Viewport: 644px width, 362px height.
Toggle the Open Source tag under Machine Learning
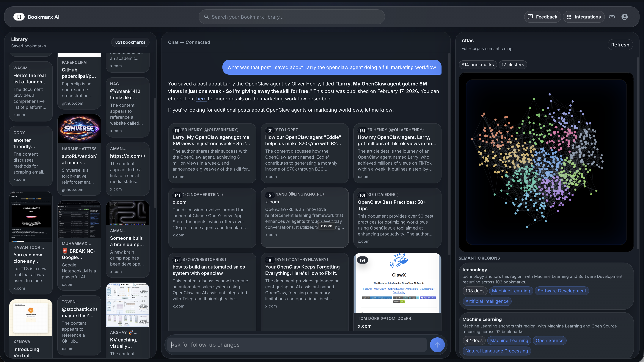[549, 341]
